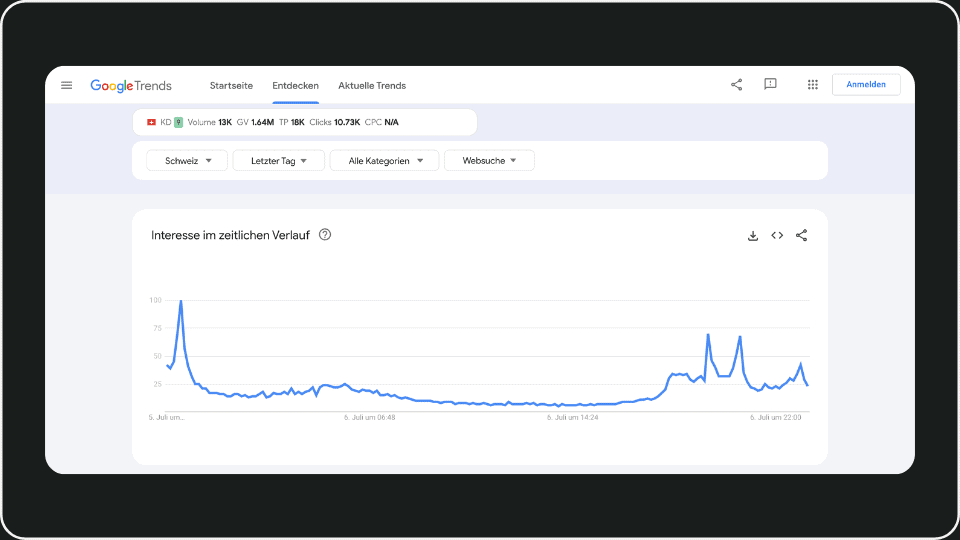Click the GV 1.64M metric

(x=255, y=122)
